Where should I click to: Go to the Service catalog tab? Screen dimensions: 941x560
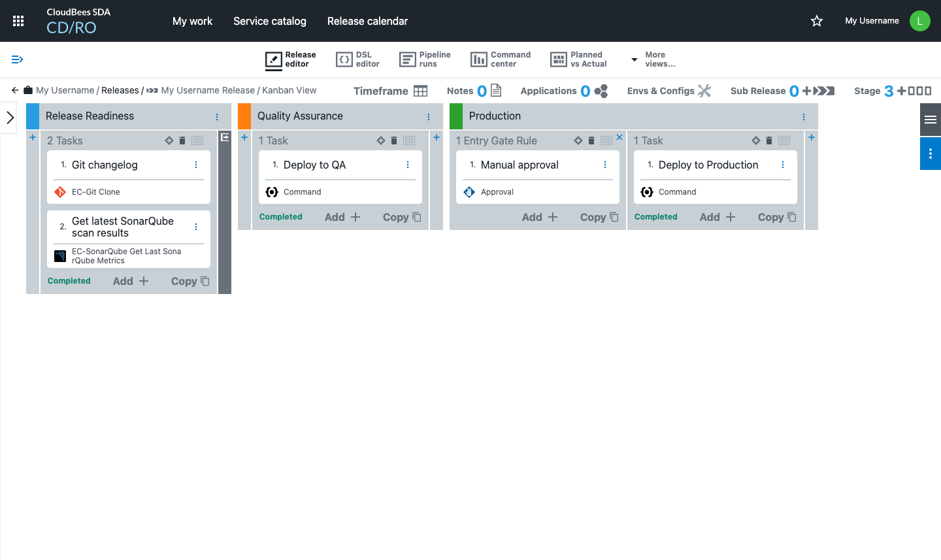point(269,21)
